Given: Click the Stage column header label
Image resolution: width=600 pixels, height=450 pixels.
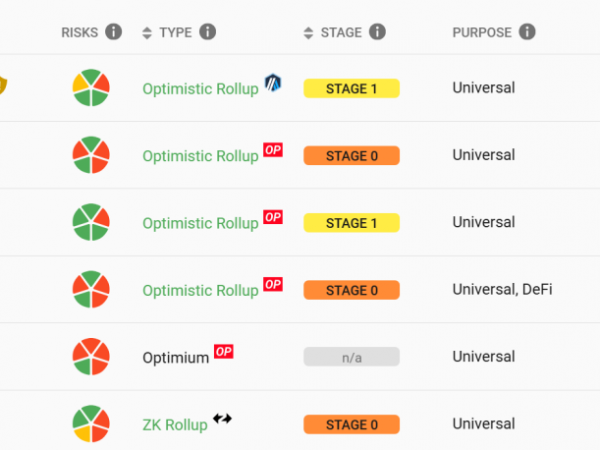Looking at the screenshot, I should pyautogui.click(x=341, y=33).
